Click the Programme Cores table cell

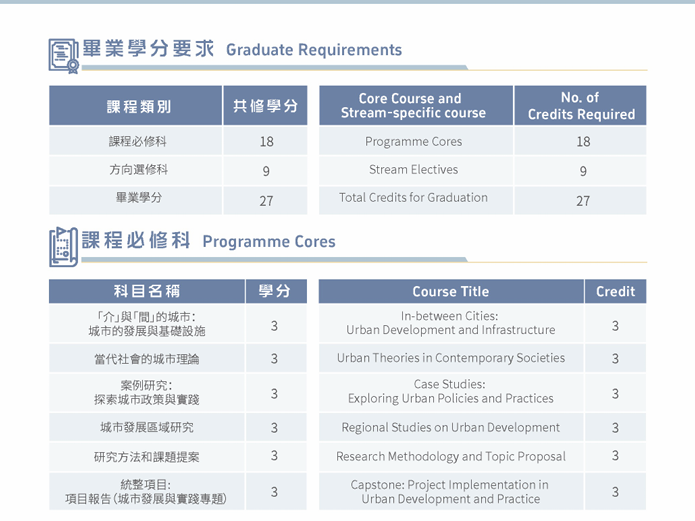416,141
